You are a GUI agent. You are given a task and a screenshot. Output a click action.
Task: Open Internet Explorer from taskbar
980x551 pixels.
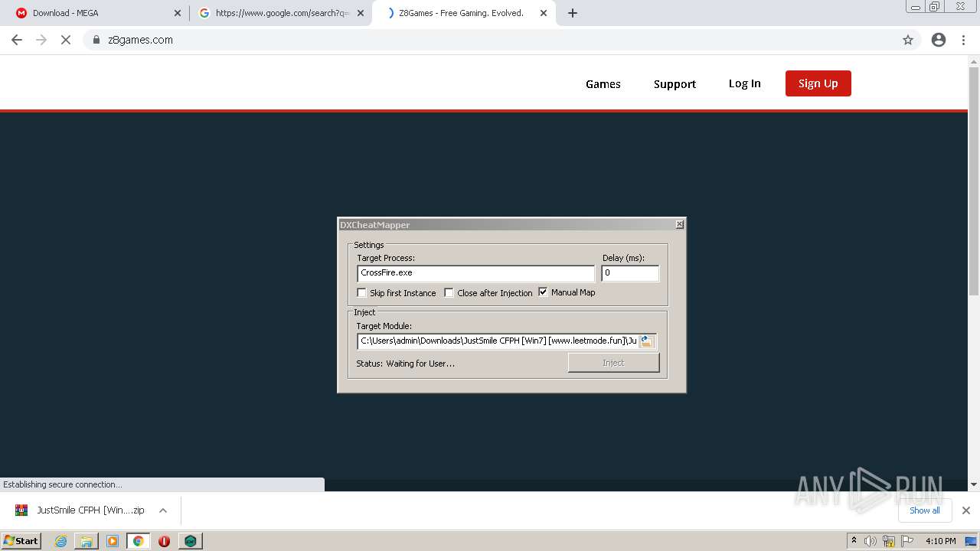[x=60, y=541]
